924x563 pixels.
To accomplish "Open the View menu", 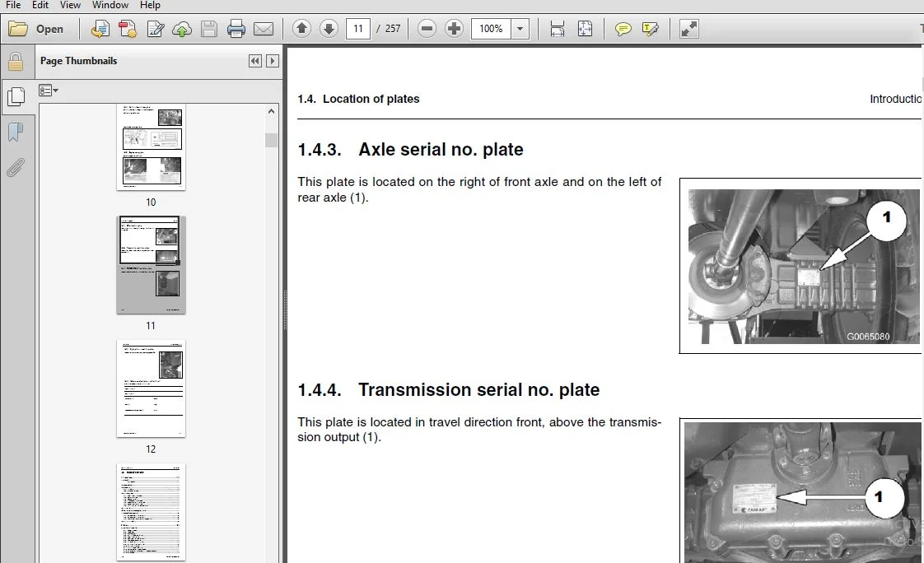I will pos(70,5).
